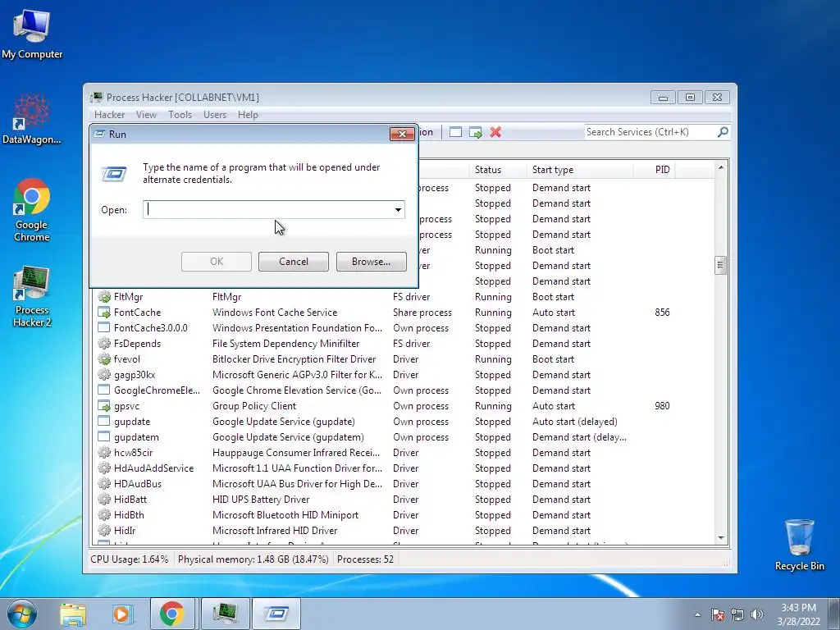The width and height of the screenshot is (840, 630).
Task: Focus the Open text field in the Run dialog
Action: pos(268,210)
